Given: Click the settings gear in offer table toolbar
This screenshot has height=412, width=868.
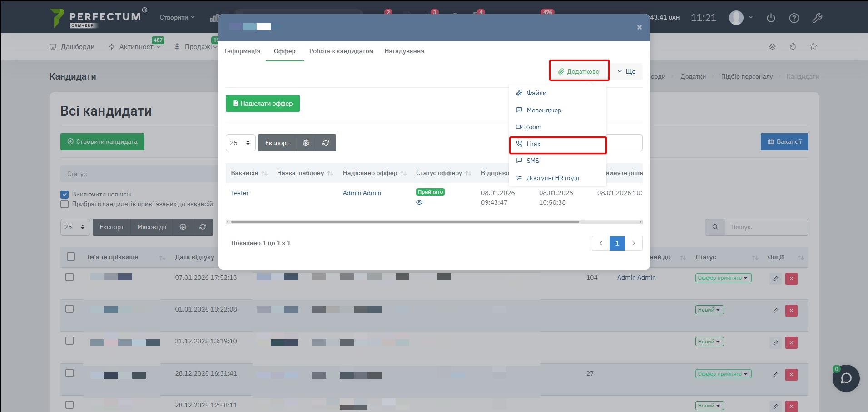Looking at the screenshot, I should tap(306, 143).
